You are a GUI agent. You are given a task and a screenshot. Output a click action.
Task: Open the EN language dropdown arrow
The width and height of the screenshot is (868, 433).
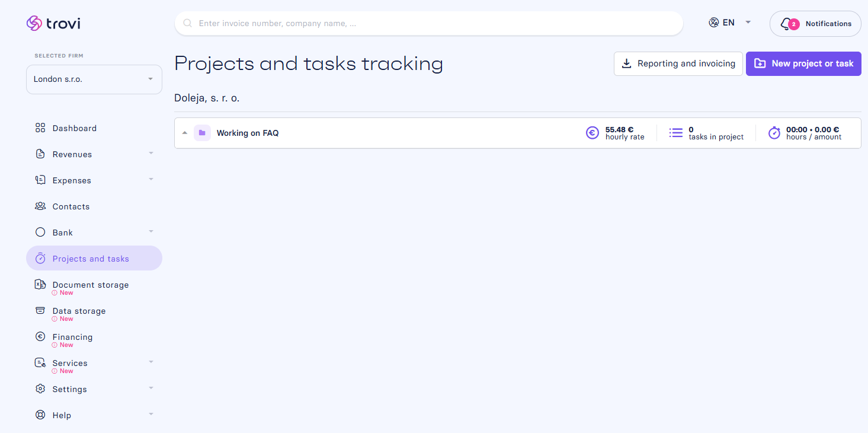pyautogui.click(x=748, y=23)
